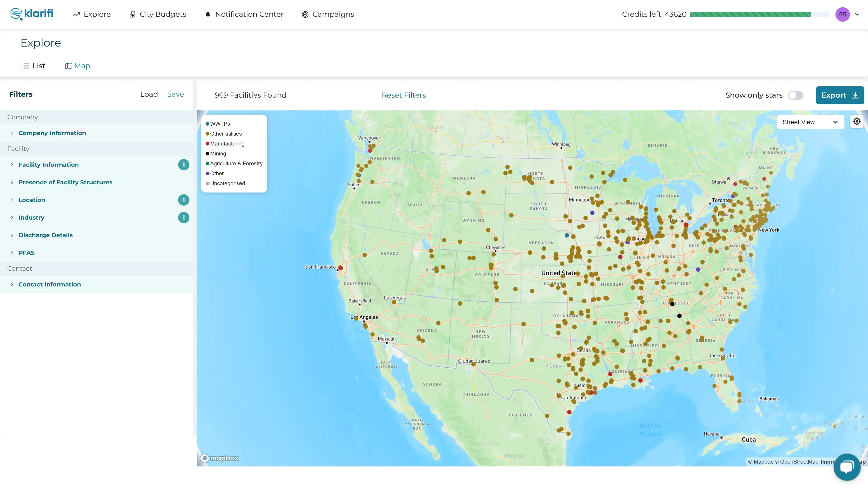Screen dimensions: 868x488
Task: Click the City Budgets building icon
Action: [x=132, y=14]
